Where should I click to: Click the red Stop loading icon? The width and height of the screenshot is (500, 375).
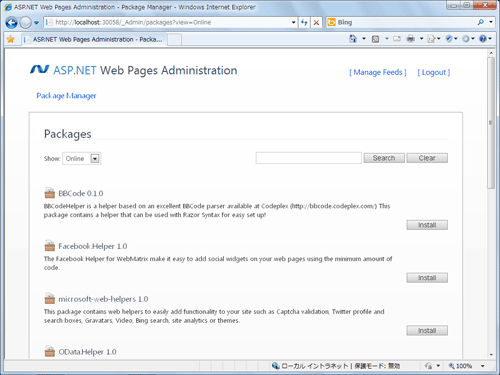point(316,22)
